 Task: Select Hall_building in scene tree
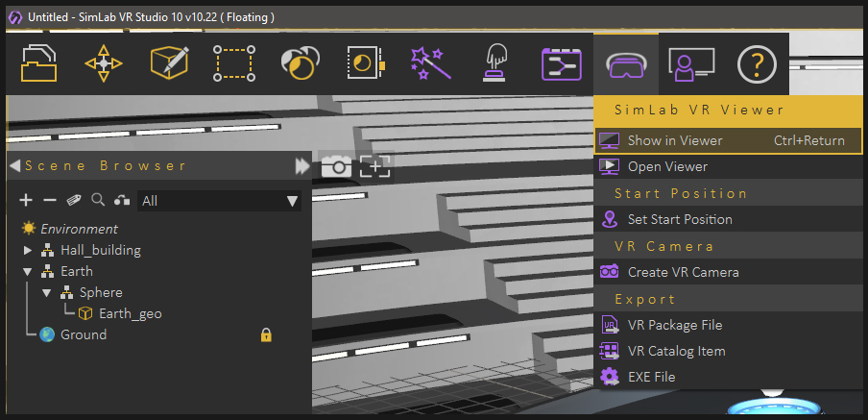point(101,251)
